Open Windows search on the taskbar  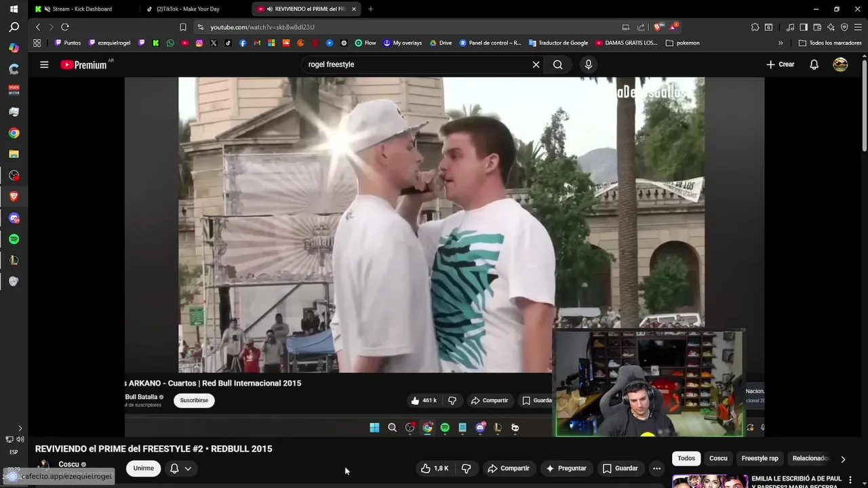coord(14,27)
